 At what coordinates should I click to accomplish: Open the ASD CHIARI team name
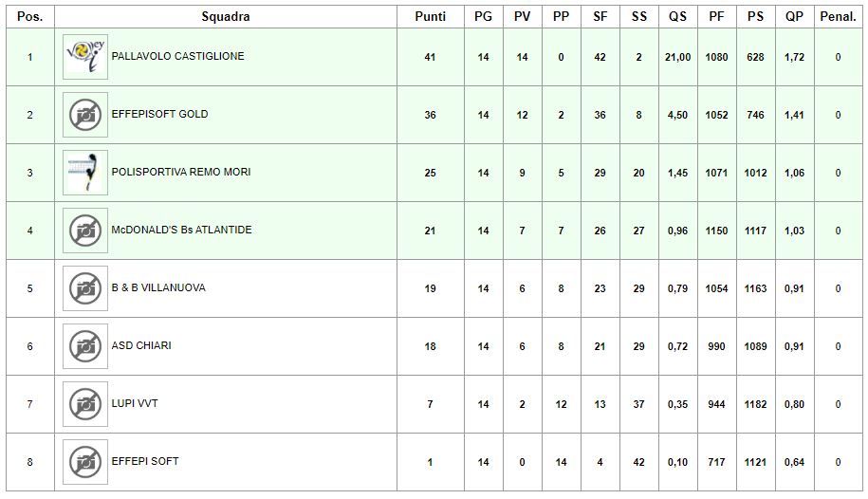pyautogui.click(x=141, y=345)
